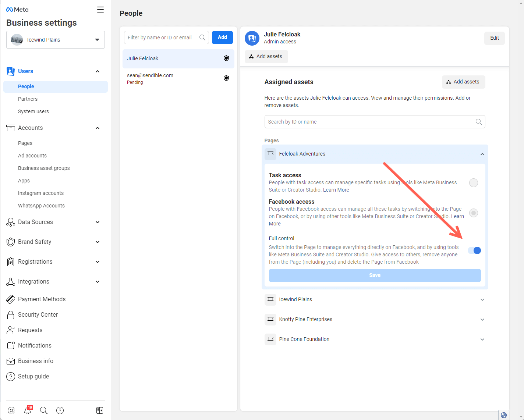Click admin shield icon beside Julie Felcloak

click(x=226, y=58)
